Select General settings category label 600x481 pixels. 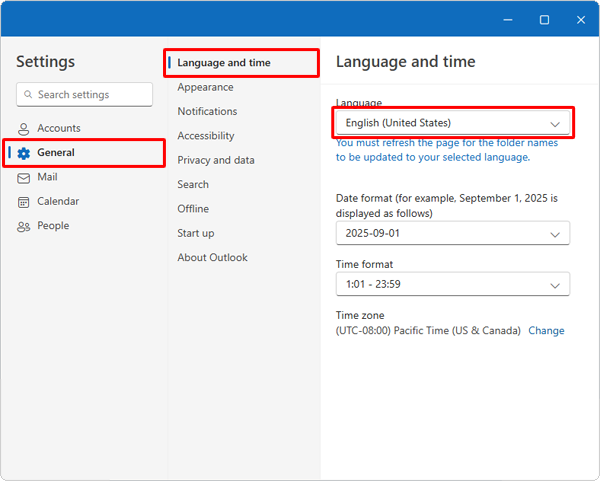[56, 152]
